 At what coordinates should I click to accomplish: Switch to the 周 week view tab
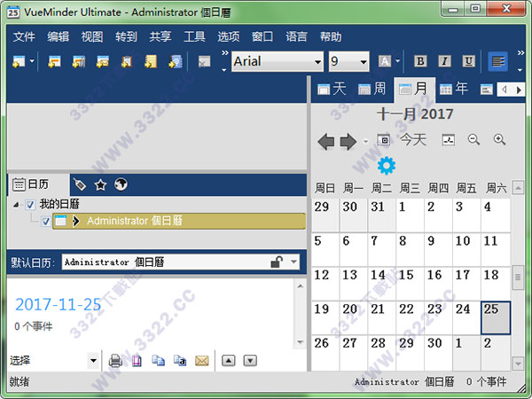pos(372,89)
